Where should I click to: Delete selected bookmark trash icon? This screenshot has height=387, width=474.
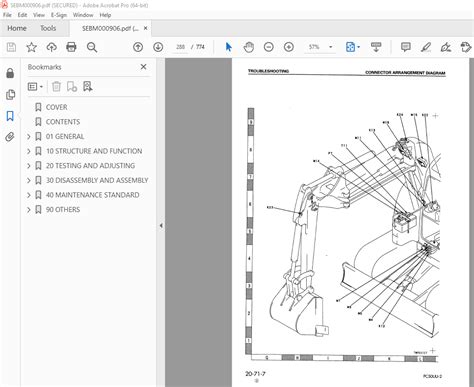56,87
